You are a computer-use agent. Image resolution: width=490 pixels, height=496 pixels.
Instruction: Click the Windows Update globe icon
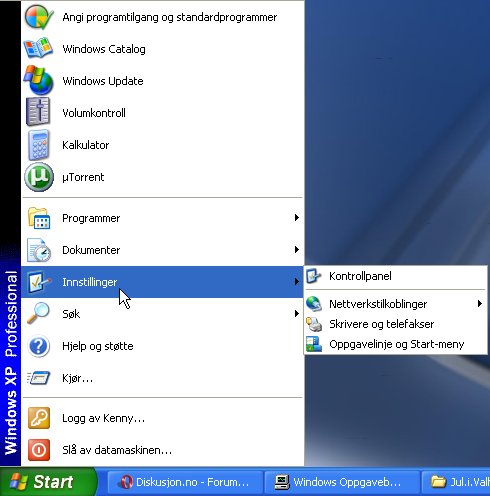(x=39, y=81)
